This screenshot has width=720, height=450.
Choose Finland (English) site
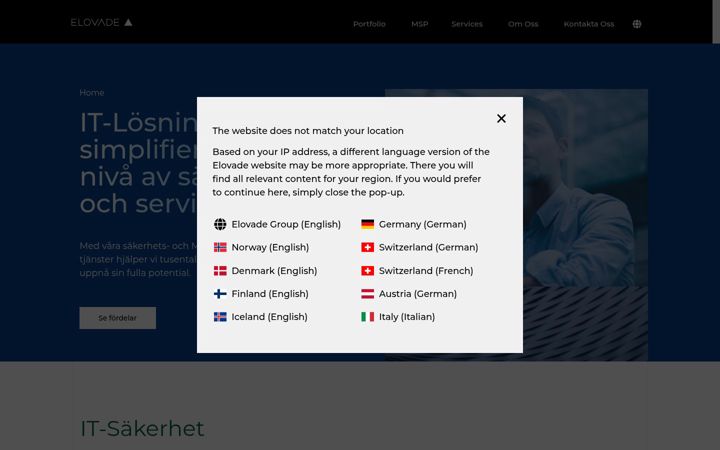270,293
